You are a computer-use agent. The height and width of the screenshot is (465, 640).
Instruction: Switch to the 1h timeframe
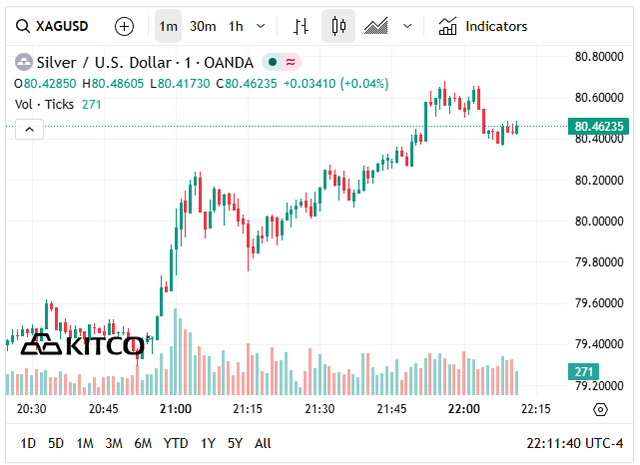point(236,26)
